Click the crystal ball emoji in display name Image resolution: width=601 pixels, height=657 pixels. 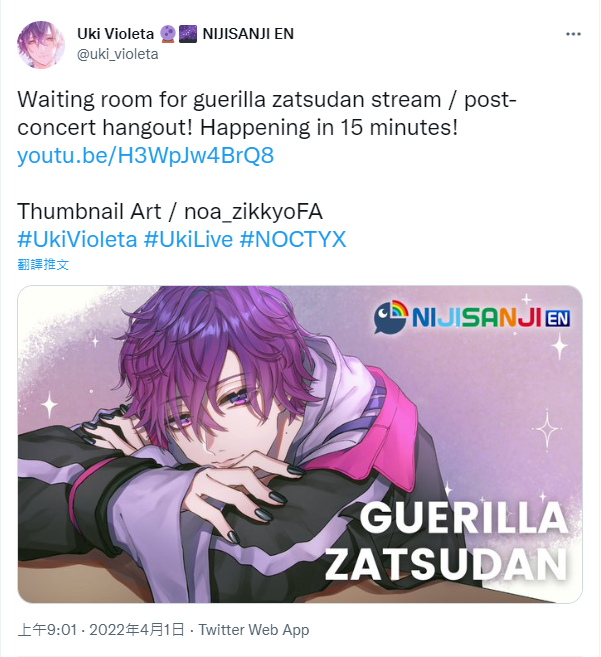[x=168, y=34]
